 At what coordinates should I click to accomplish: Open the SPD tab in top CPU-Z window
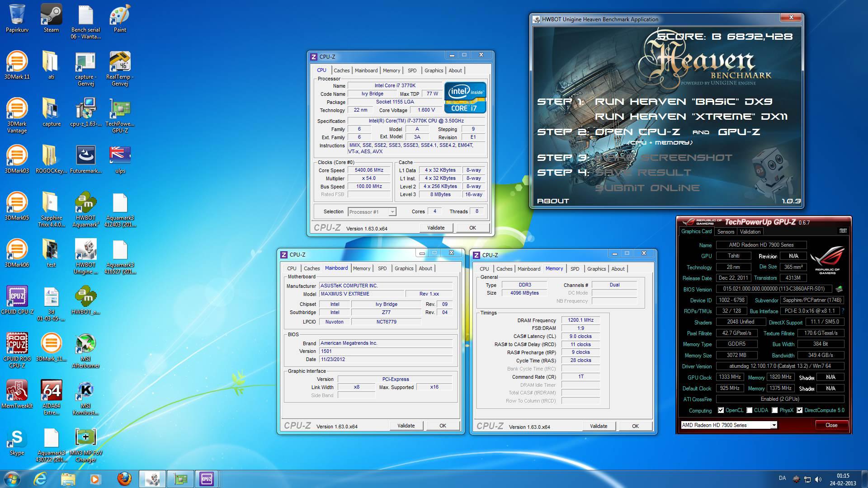412,70
